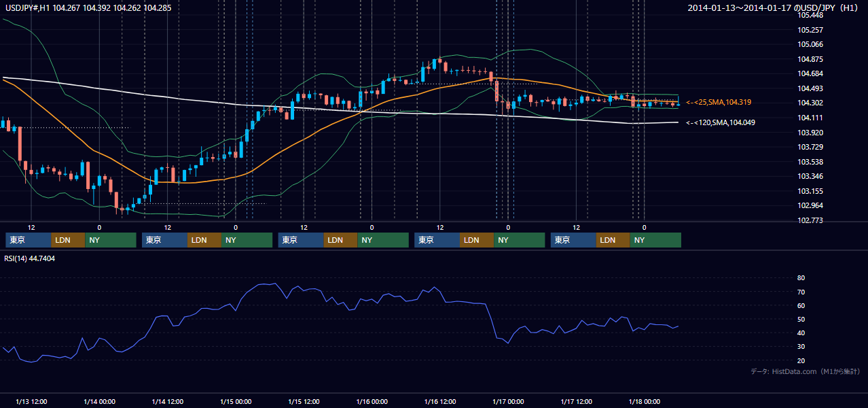The width and height of the screenshot is (868, 408).
Task: Select the NY session block for January 13
Action: click(x=111, y=240)
